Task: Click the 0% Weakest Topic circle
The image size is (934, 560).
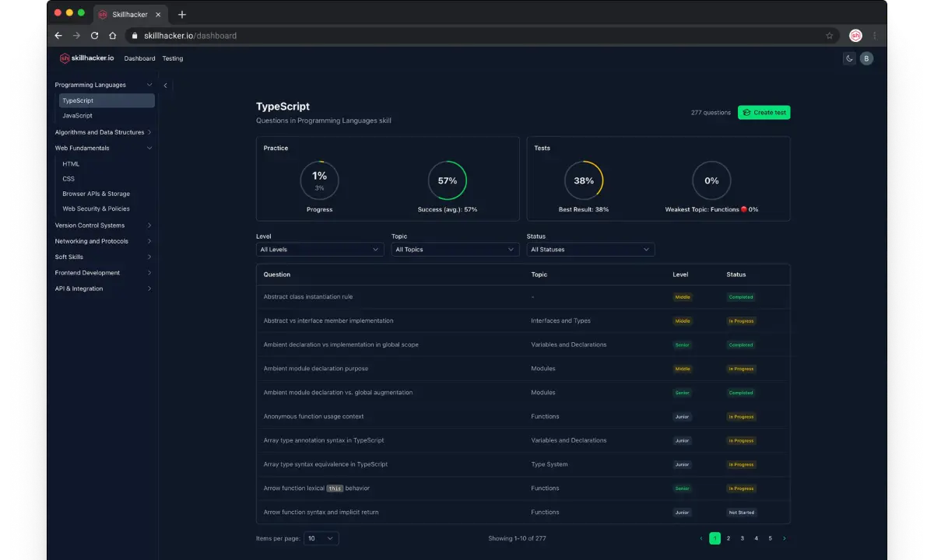Action: [711, 180]
